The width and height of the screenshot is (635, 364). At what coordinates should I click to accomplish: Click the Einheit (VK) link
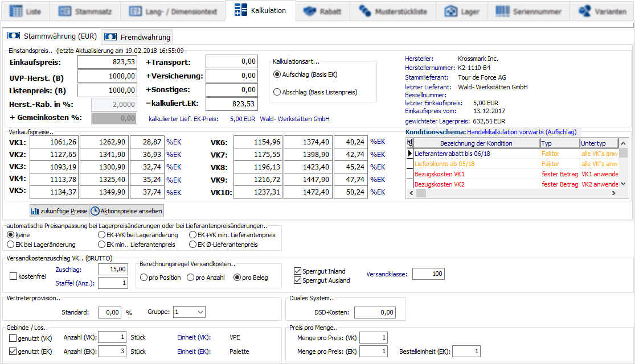pyautogui.click(x=194, y=337)
